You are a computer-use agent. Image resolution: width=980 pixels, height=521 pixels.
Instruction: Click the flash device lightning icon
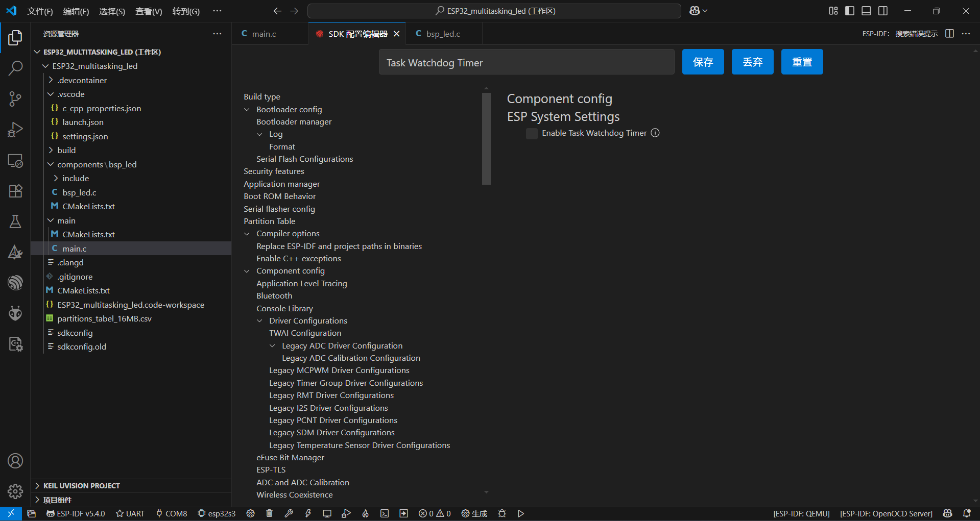(x=308, y=514)
